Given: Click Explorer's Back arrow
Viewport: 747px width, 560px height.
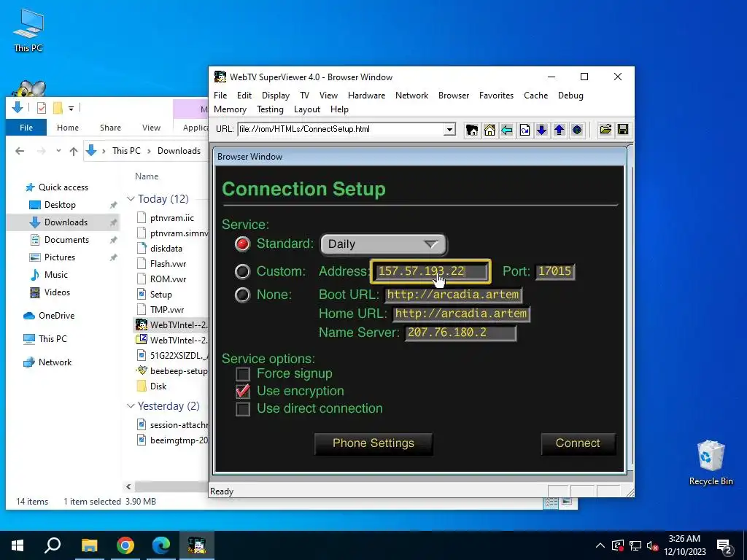Looking at the screenshot, I should (x=20, y=151).
